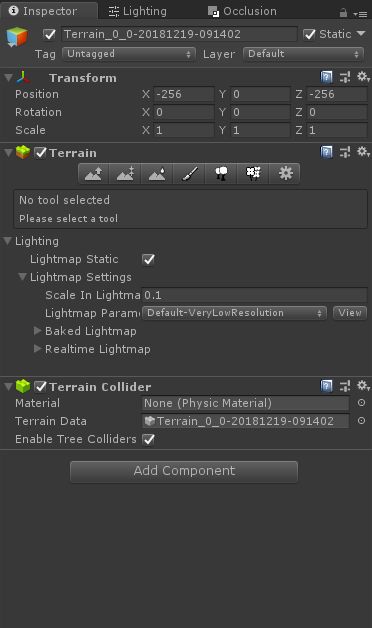Click the Add Component button
The image size is (372, 628).
coord(184,471)
